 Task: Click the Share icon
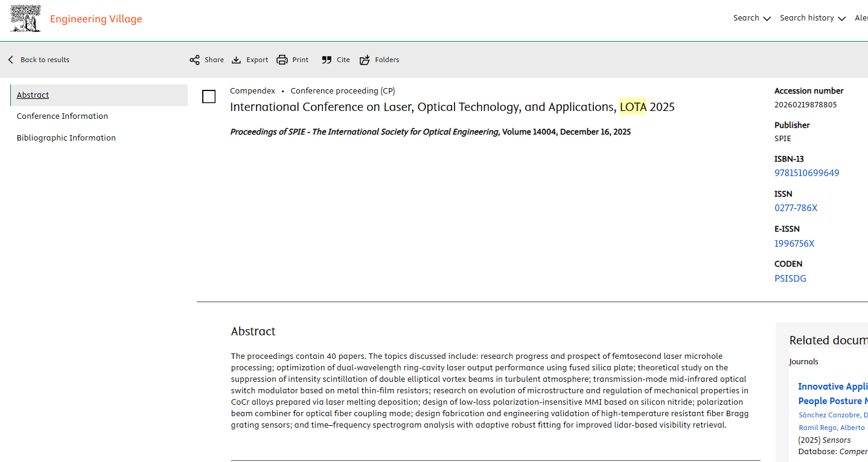click(194, 60)
